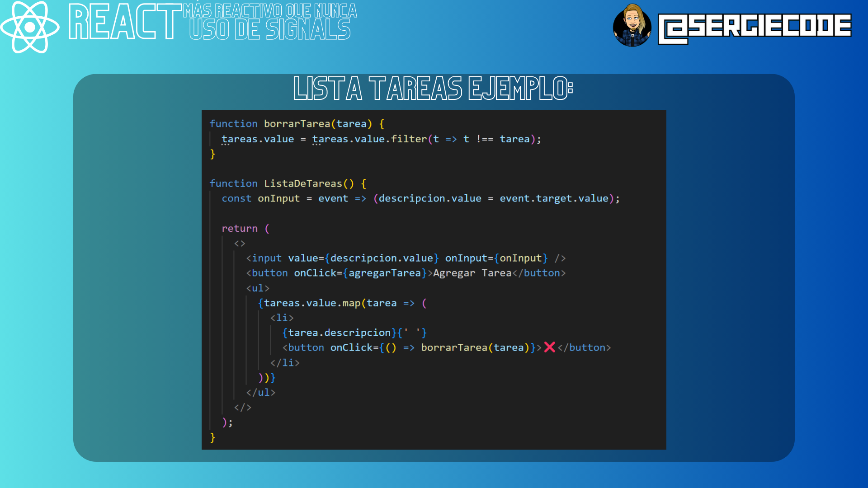
Task: Click the opening <ul> tag
Action: 258,288
